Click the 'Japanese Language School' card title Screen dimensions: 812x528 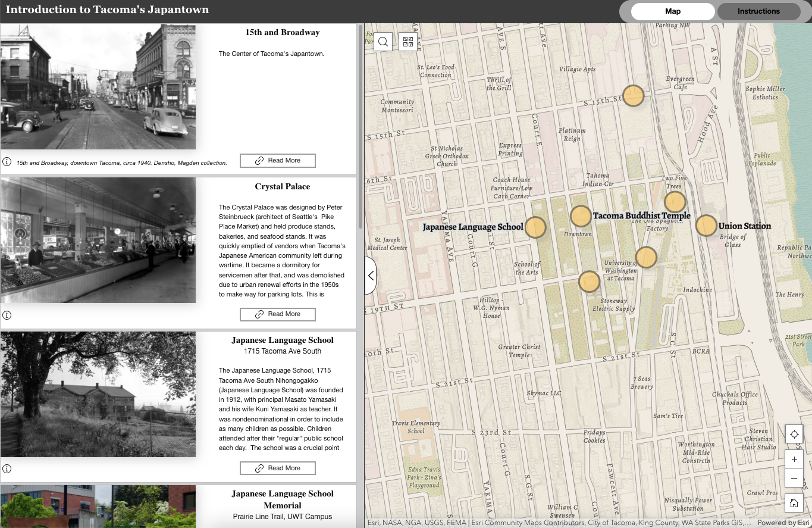coord(283,340)
